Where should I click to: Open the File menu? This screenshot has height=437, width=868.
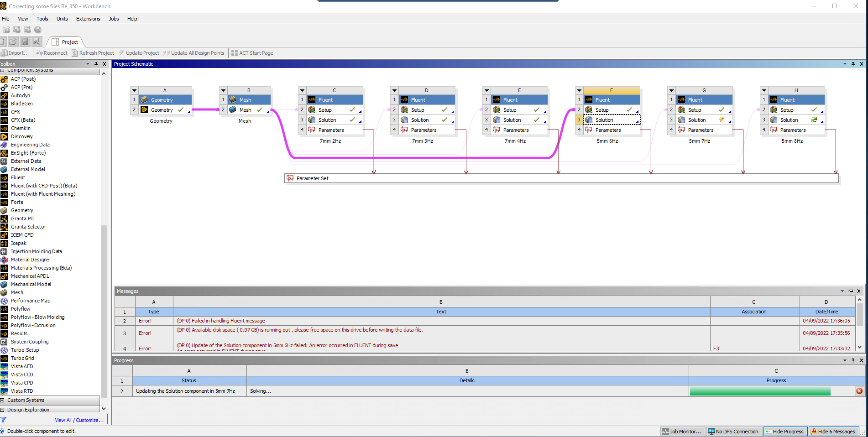click(x=5, y=19)
